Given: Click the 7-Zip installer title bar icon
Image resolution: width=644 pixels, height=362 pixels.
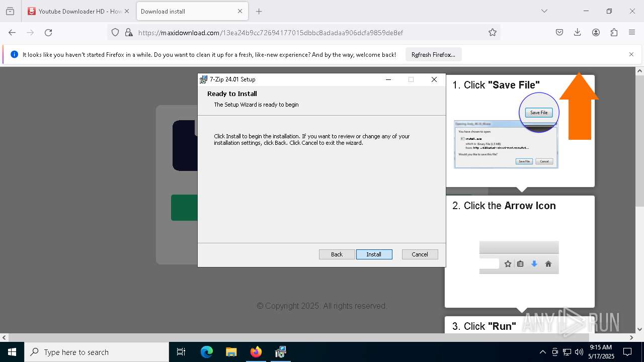Looking at the screenshot, I should coord(203,79).
